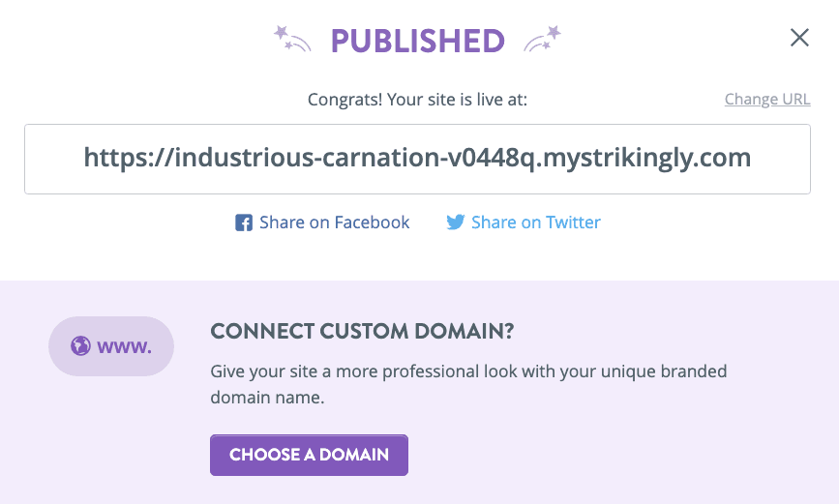Click empty lavender area below www badge
Image resolution: width=839 pixels, height=504 pixels.
(110, 435)
